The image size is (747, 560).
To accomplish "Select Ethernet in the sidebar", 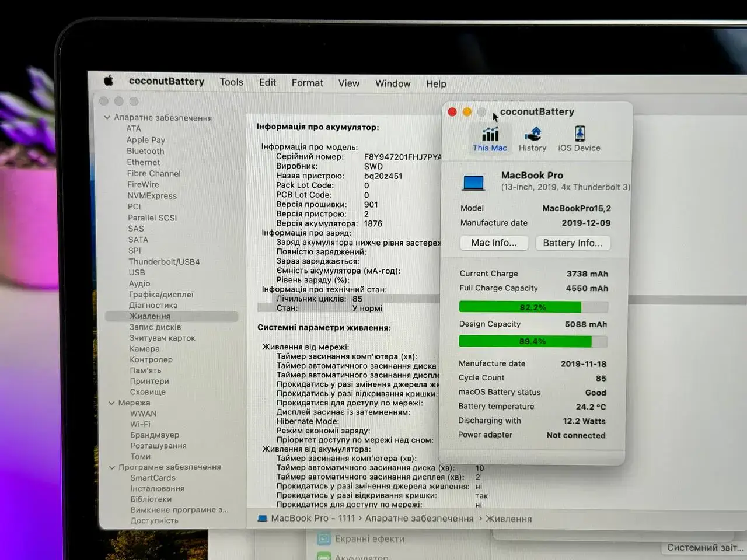I will [144, 162].
